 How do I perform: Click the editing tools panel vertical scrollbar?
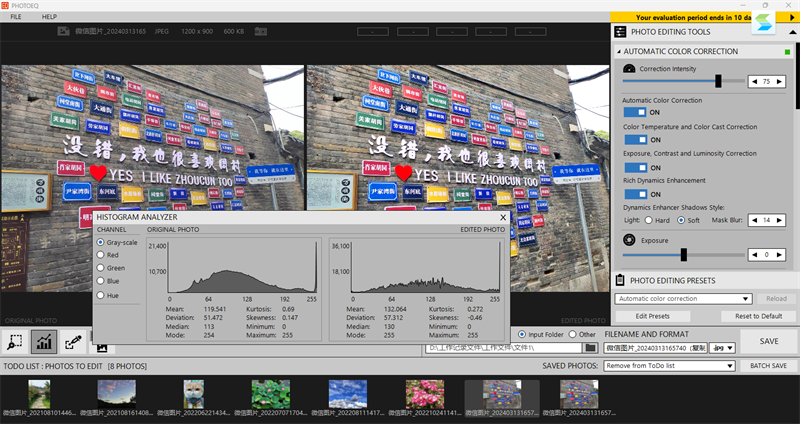(797, 77)
